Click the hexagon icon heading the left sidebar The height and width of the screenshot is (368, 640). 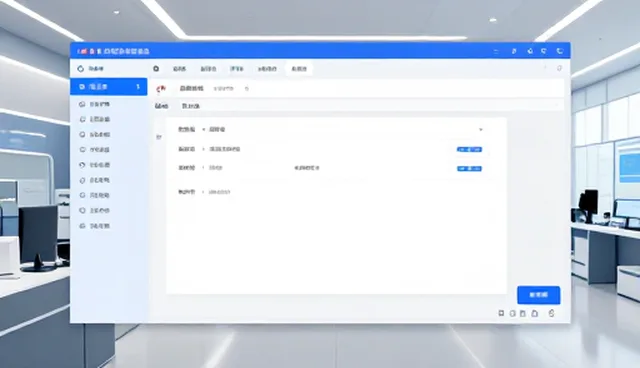[x=80, y=69]
